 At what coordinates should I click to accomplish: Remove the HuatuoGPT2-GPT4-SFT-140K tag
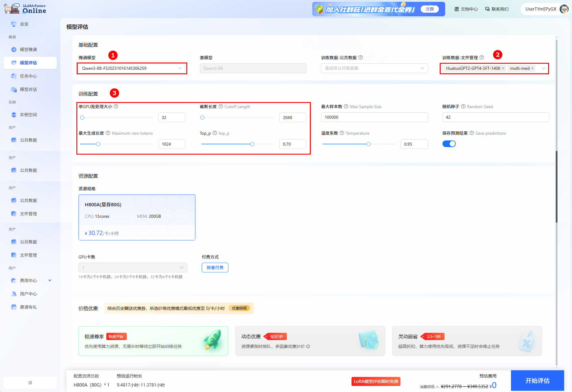click(503, 69)
